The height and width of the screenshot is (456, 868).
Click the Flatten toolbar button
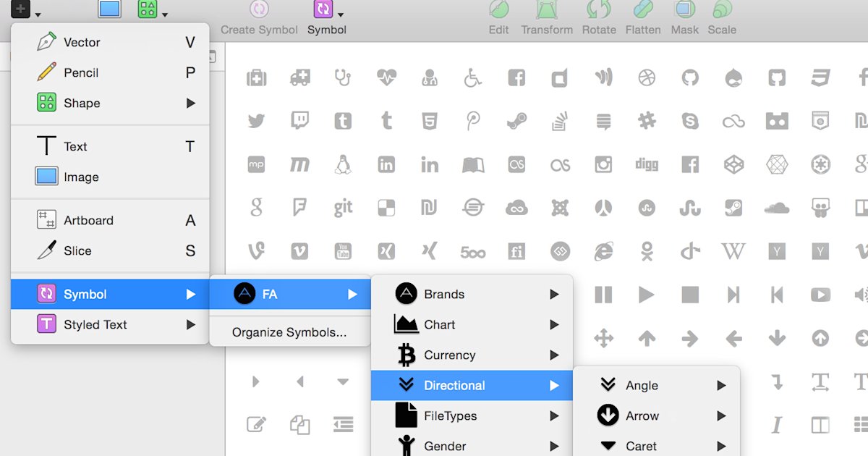click(643, 18)
